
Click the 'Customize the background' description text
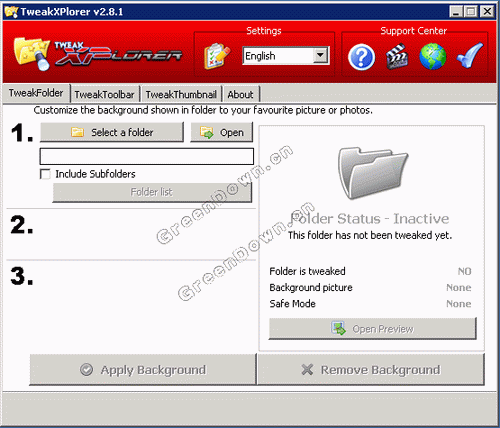click(203, 110)
